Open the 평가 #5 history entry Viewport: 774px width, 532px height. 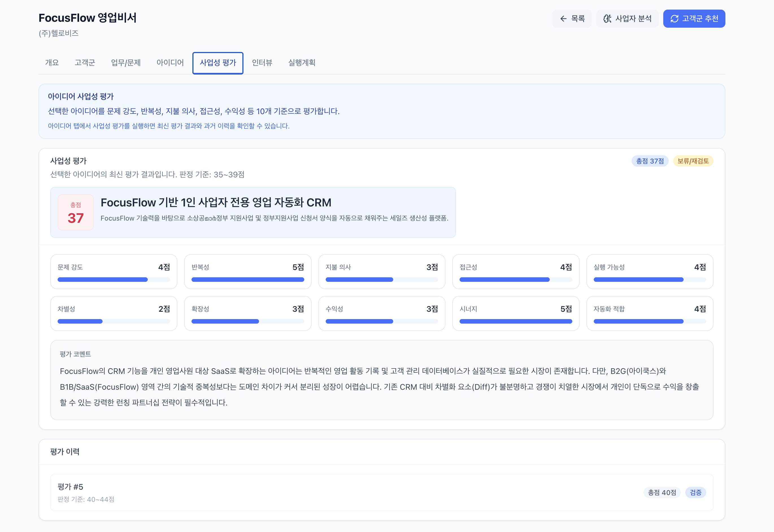(x=382, y=492)
